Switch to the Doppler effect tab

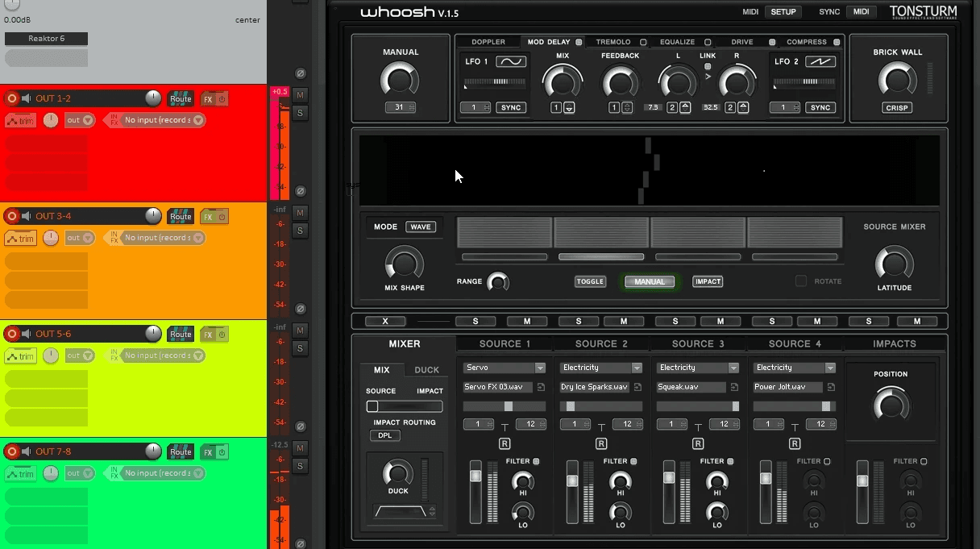tap(488, 42)
